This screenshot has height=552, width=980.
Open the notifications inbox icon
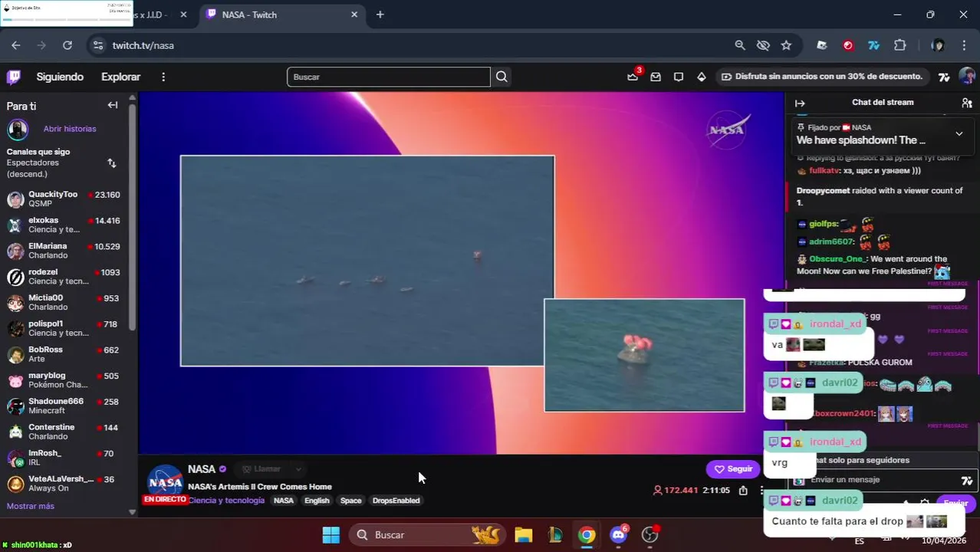656,77
